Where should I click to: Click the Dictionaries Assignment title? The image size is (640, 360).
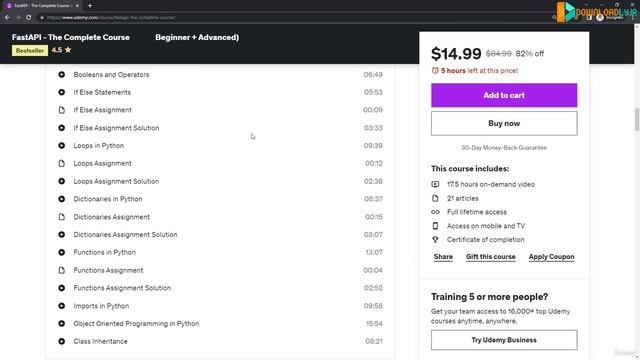pos(111,217)
